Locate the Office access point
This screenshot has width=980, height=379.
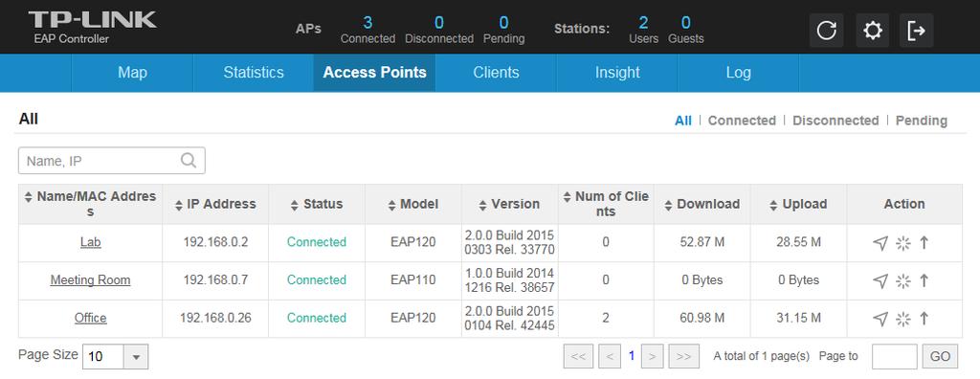tap(880, 319)
